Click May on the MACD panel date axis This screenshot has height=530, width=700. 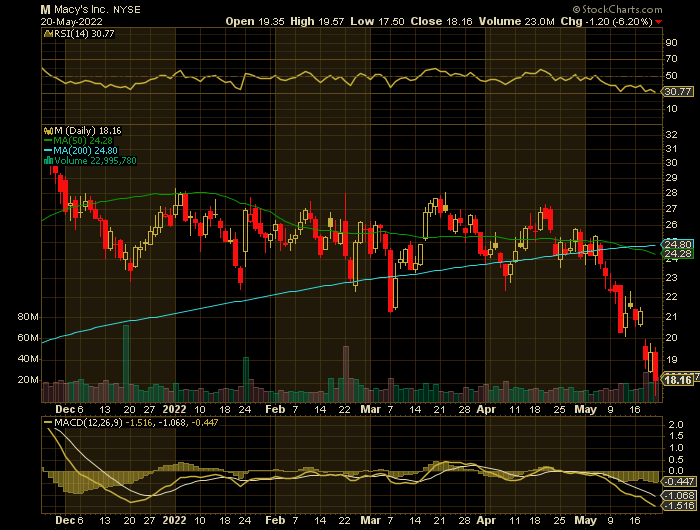pyautogui.click(x=585, y=520)
